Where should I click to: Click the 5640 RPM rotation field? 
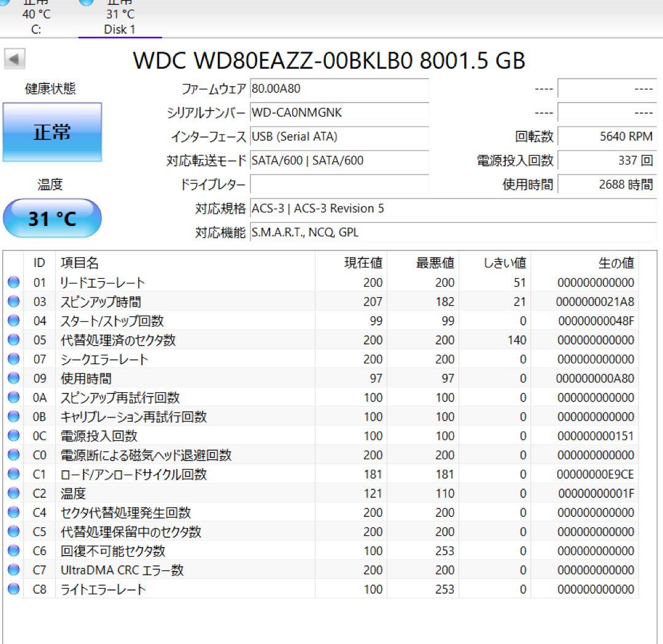point(607,136)
